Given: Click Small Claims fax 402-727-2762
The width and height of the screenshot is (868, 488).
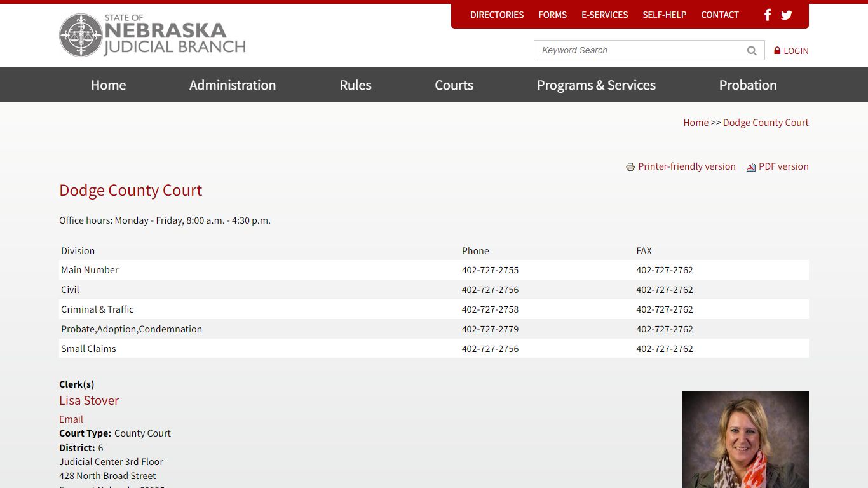Looking at the screenshot, I should [x=664, y=349].
